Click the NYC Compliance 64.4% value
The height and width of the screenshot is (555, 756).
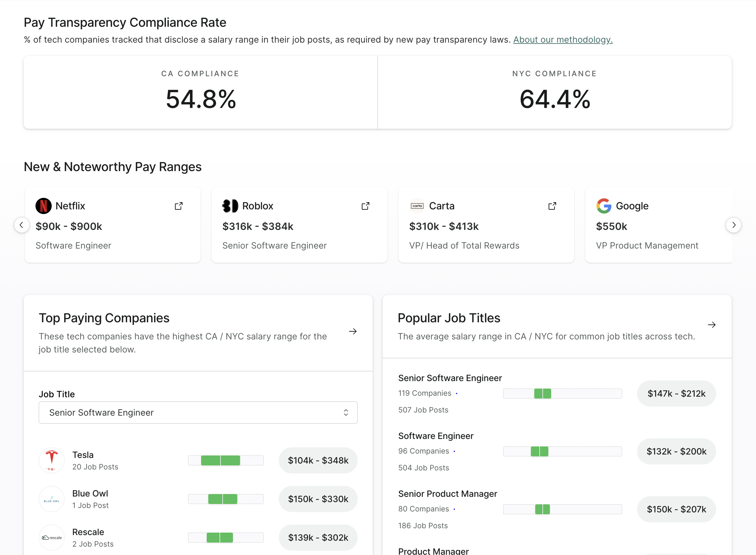[555, 99]
